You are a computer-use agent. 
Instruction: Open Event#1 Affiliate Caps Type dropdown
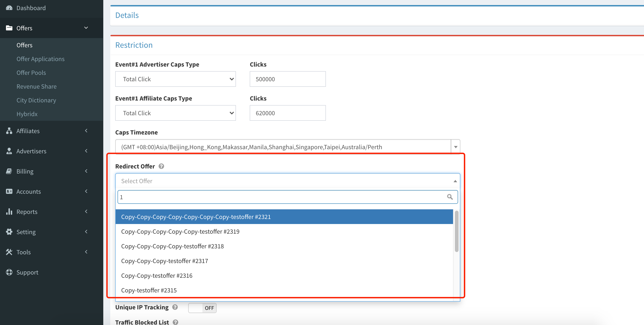[x=176, y=113]
